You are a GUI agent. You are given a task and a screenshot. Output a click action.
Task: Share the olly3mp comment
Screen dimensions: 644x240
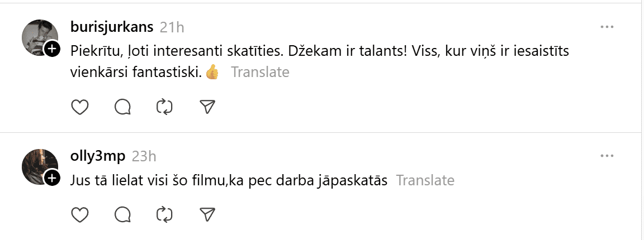pyautogui.click(x=207, y=214)
